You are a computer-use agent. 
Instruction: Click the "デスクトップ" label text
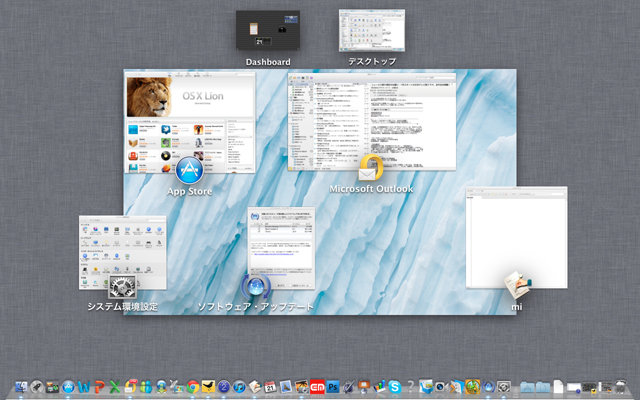tap(372, 61)
